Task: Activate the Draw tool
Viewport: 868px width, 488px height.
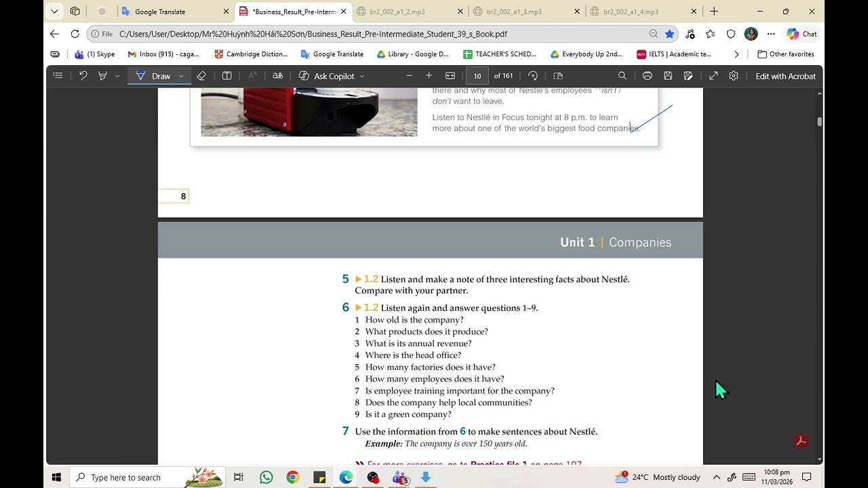Action: coord(153,76)
